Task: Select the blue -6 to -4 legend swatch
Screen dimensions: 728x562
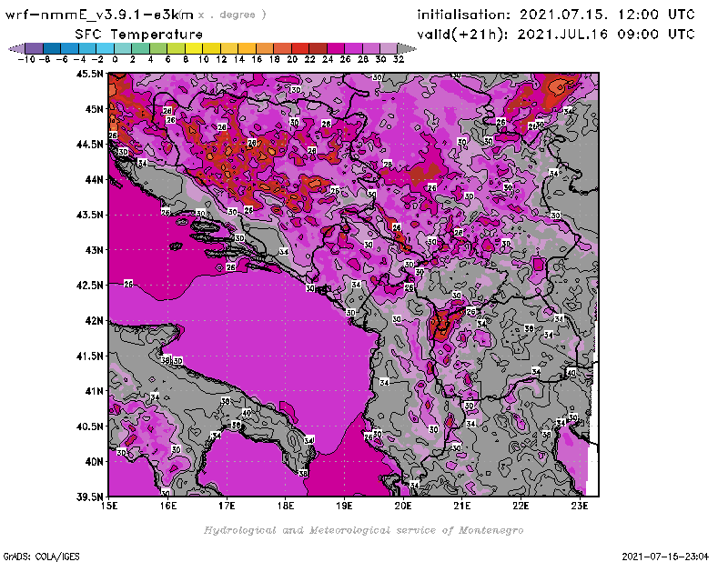Action: pos(70,48)
